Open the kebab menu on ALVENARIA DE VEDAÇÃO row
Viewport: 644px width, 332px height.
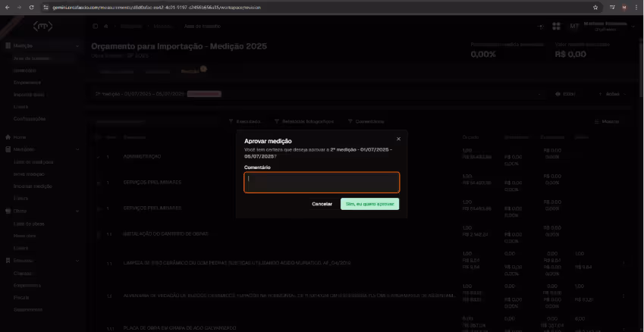(x=624, y=296)
